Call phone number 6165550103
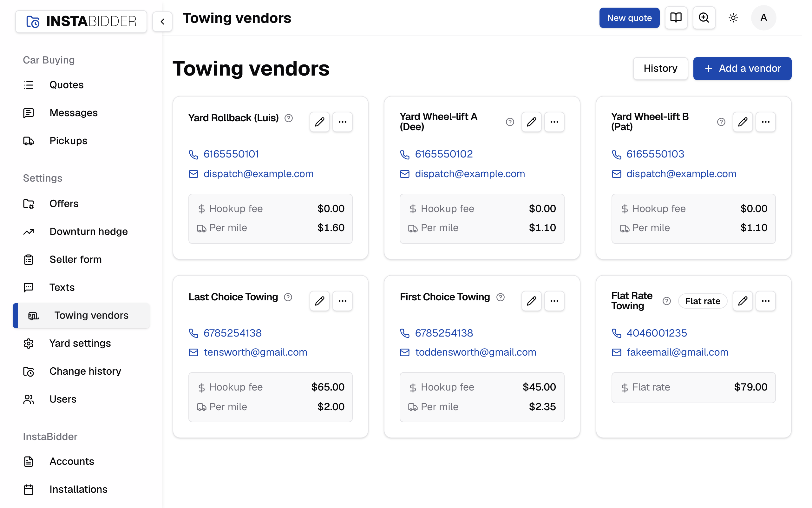This screenshot has height=508, width=812. (x=655, y=154)
